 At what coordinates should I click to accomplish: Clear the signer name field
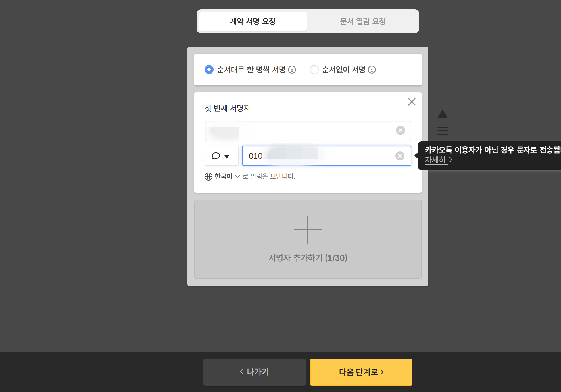(400, 130)
